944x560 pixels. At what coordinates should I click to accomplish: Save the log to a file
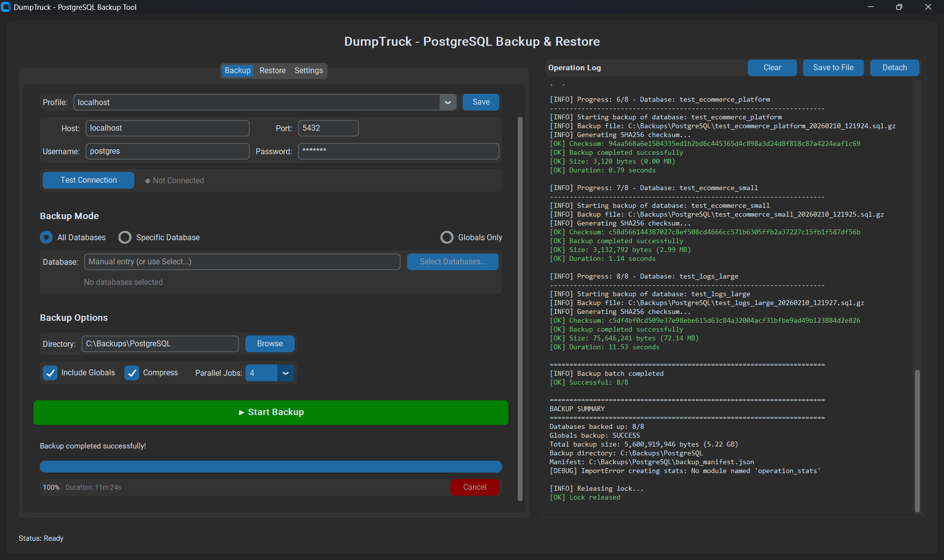833,67
